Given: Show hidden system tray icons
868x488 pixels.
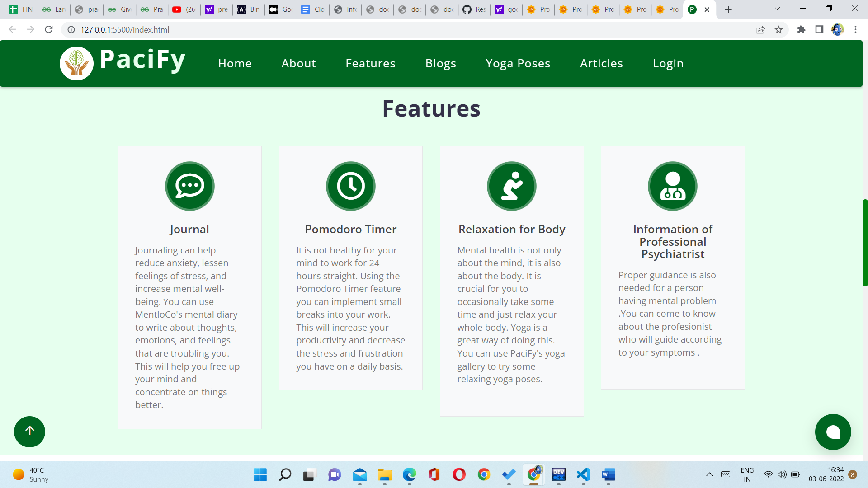Looking at the screenshot, I should tap(709, 474).
